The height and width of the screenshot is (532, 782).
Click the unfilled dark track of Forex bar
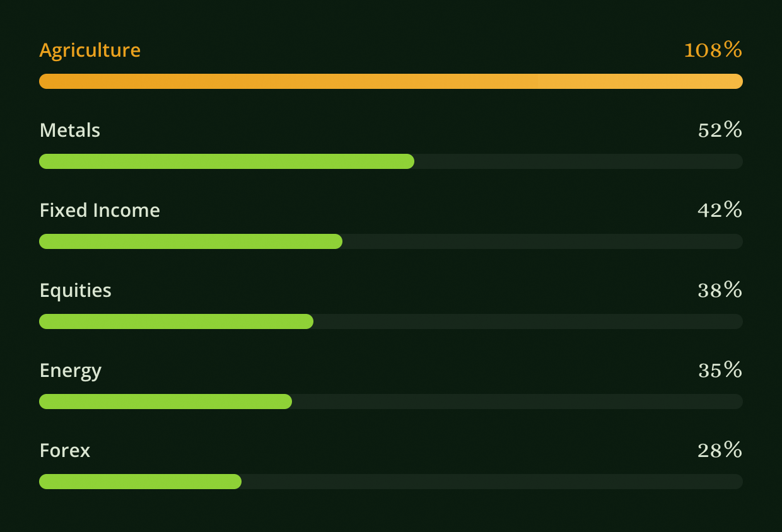coord(492,482)
